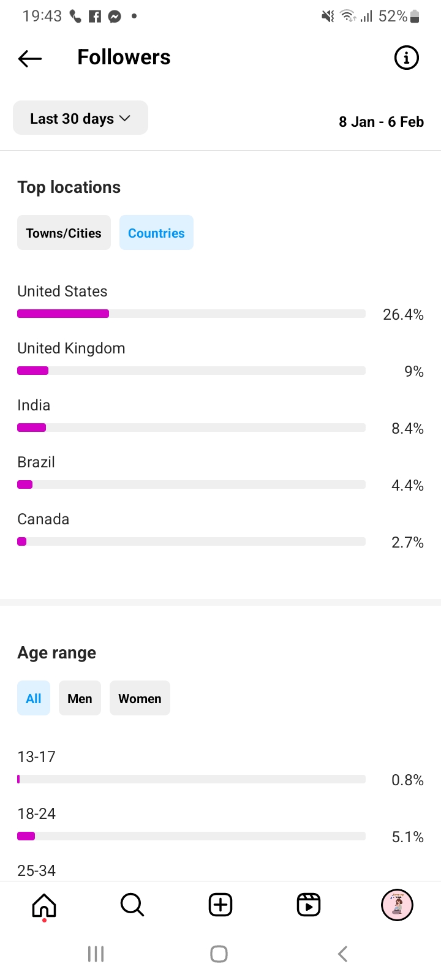
Task: Open the info icon for Followers
Action: (x=406, y=58)
